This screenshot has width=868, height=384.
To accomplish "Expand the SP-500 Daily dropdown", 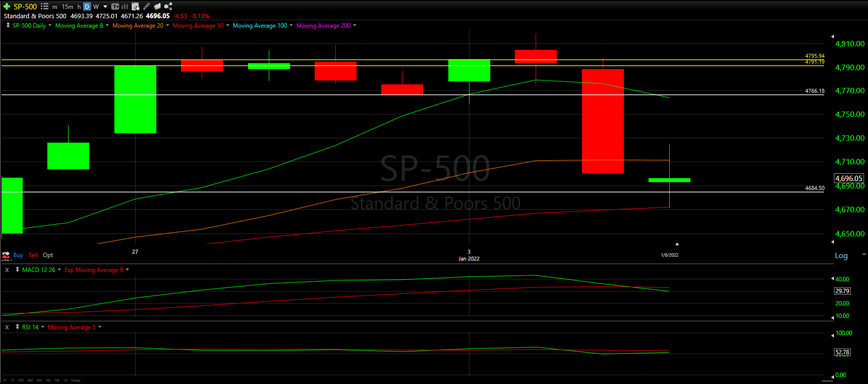I will coord(50,25).
